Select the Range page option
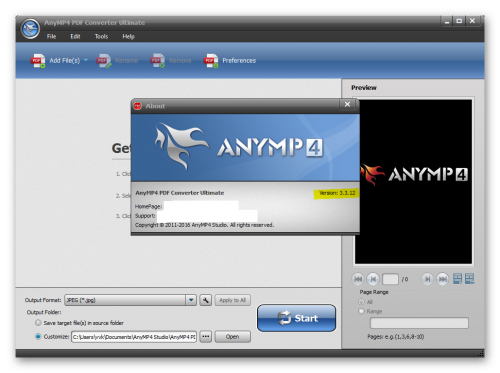This screenshot has height=373, width=500. [361, 311]
